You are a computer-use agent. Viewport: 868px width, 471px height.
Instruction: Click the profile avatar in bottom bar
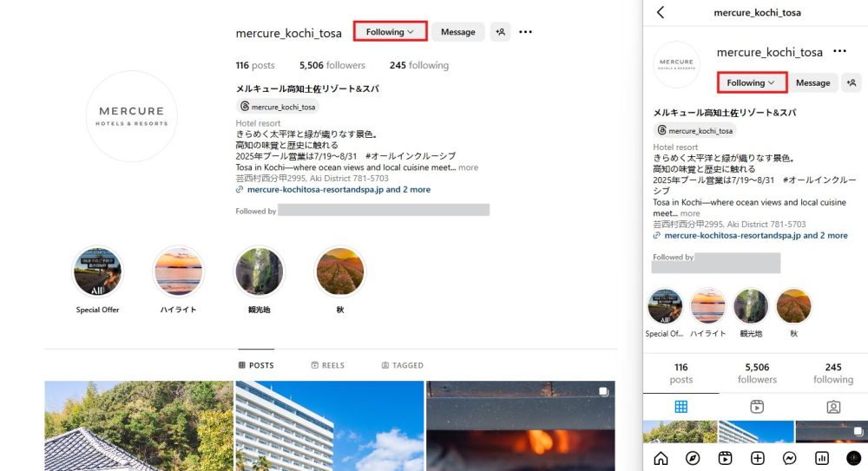pyautogui.click(x=853, y=458)
